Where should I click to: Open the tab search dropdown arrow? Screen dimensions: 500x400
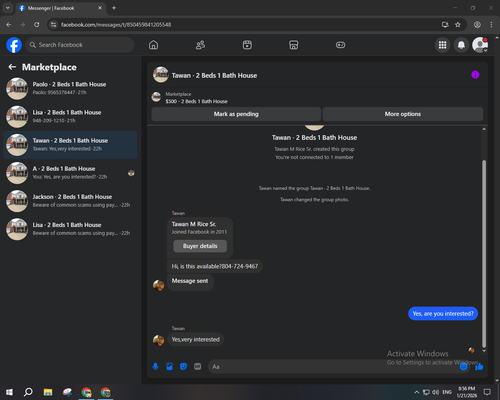7,8
